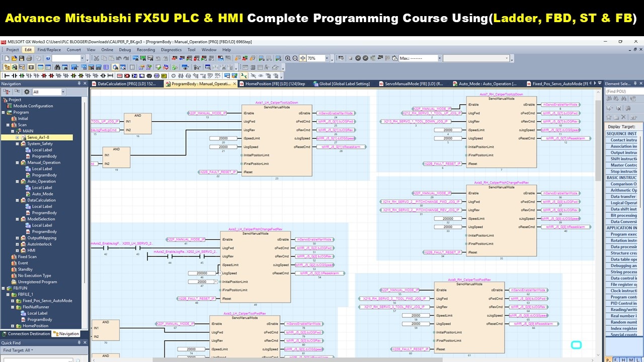Click the stop square icon in monitor toolbar
The image size is (644, 362).
click(x=351, y=58)
